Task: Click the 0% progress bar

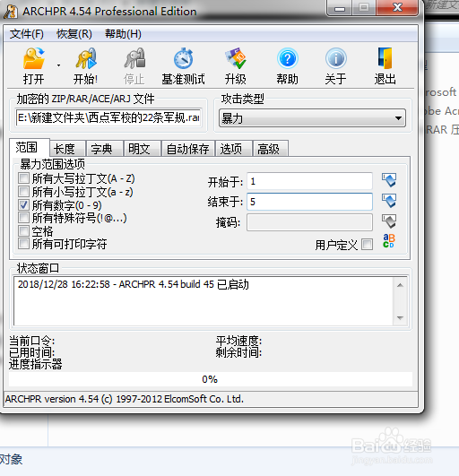Action: [x=211, y=379]
